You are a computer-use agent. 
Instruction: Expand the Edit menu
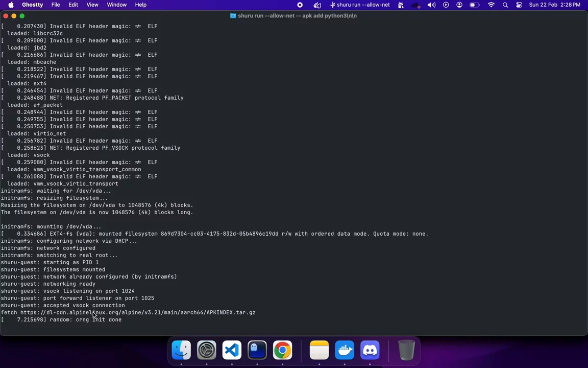point(73,5)
